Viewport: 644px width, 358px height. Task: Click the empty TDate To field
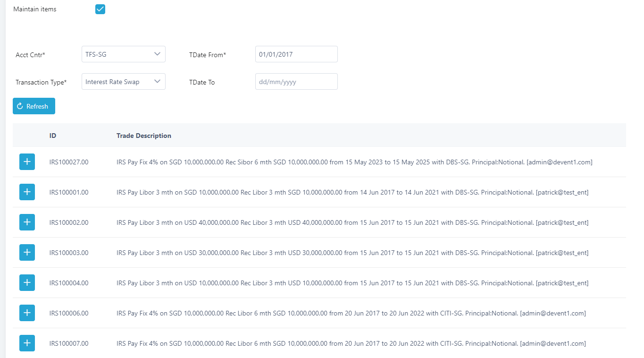pos(296,82)
